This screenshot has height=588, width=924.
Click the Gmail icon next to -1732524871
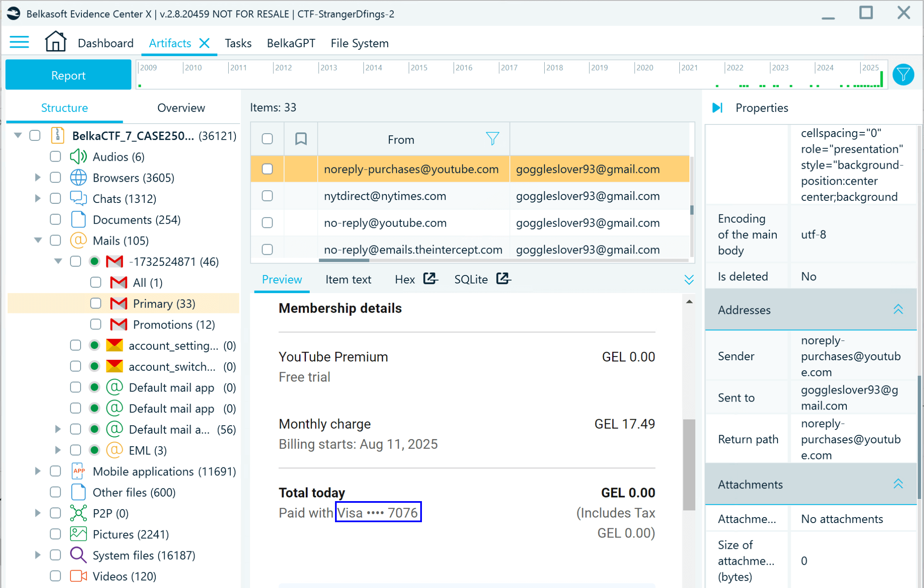point(114,262)
